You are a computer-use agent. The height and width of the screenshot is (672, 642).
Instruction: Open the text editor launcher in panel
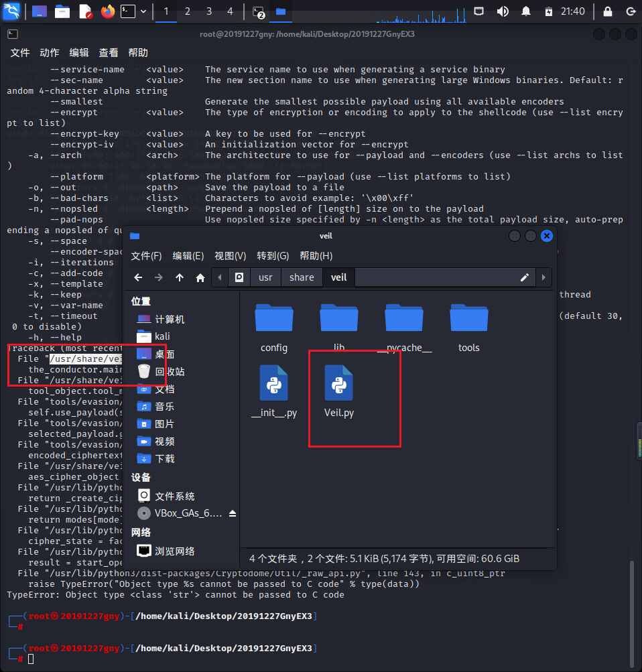click(86, 11)
